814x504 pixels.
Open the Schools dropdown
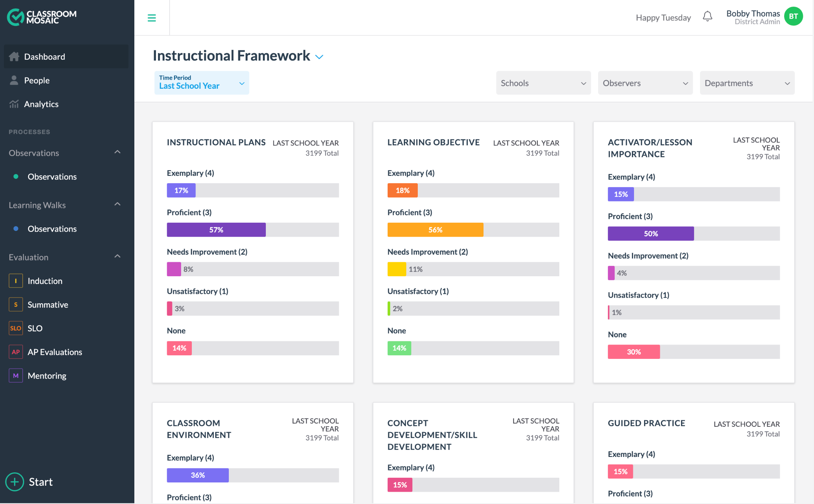coord(543,83)
